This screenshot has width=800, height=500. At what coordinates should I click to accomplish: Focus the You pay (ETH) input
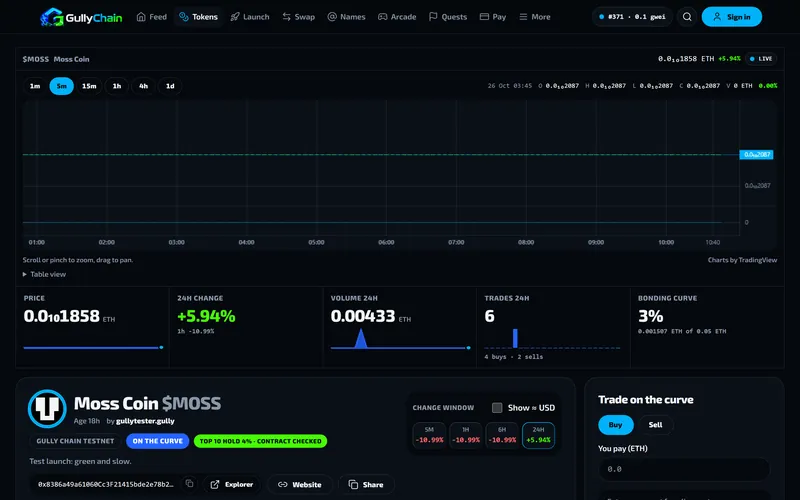coord(684,469)
